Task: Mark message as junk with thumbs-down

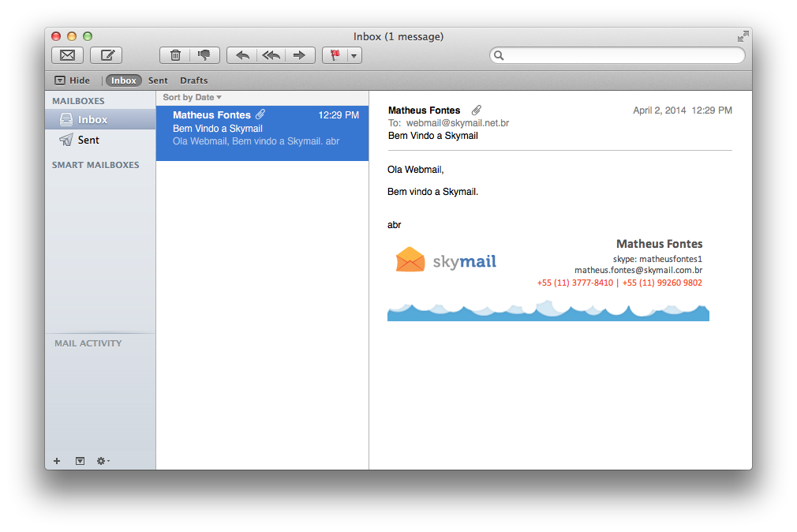Action: tap(204, 55)
